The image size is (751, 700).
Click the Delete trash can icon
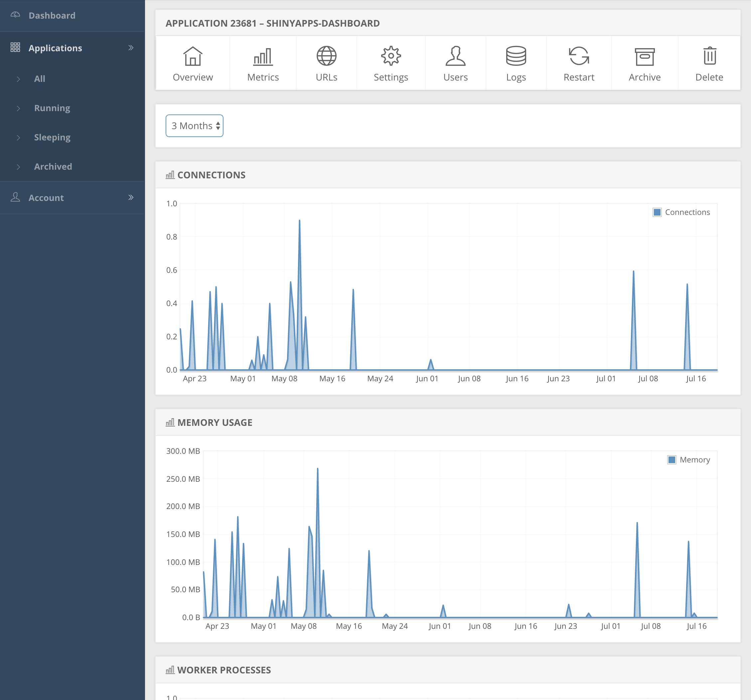(x=709, y=56)
